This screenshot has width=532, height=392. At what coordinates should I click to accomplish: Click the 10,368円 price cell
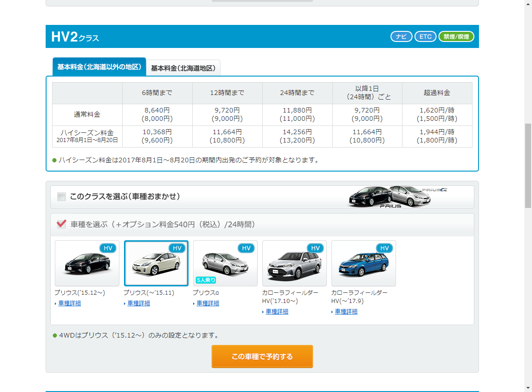pos(157,136)
